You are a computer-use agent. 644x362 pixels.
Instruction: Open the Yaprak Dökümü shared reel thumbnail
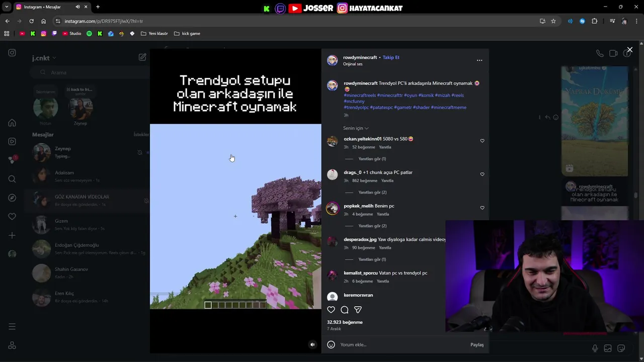[595, 121]
